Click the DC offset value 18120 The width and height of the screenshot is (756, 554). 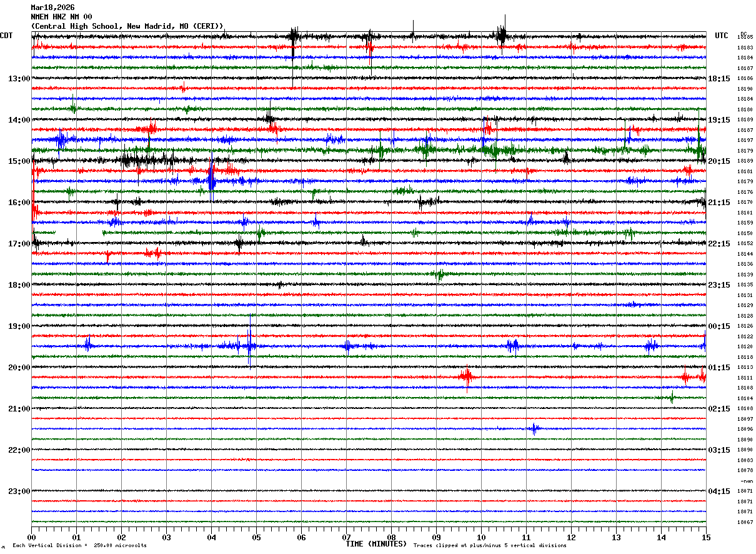[x=745, y=346]
